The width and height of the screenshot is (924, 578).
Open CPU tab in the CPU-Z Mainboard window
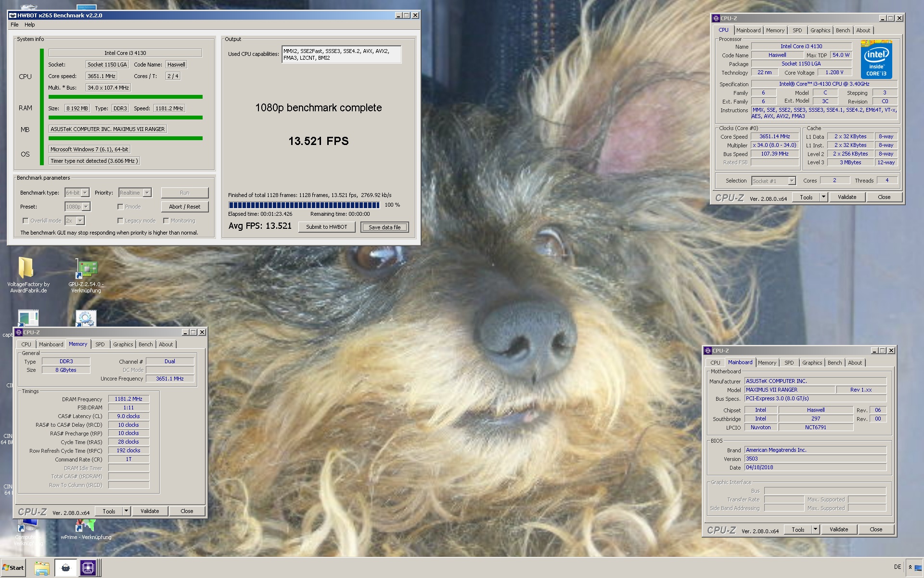tap(715, 363)
